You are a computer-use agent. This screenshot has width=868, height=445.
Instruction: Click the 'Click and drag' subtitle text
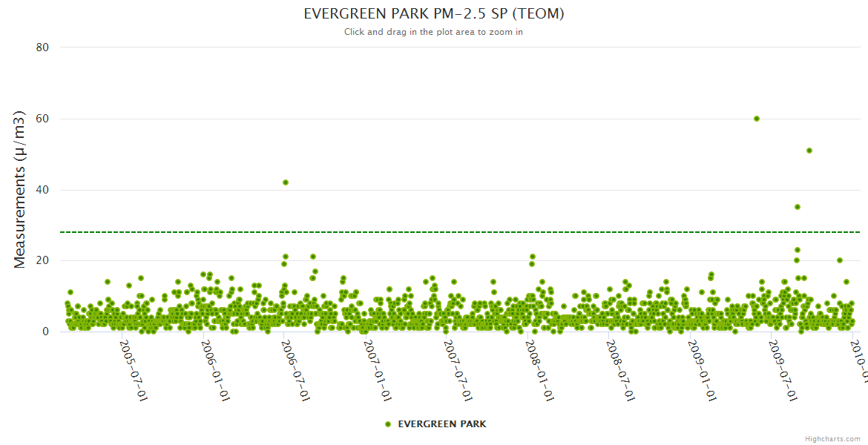point(433,32)
